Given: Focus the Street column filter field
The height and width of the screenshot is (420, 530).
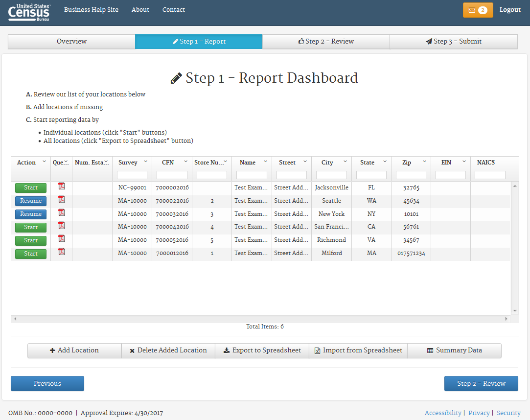Looking at the screenshot, I should click(x=292, y=175).
